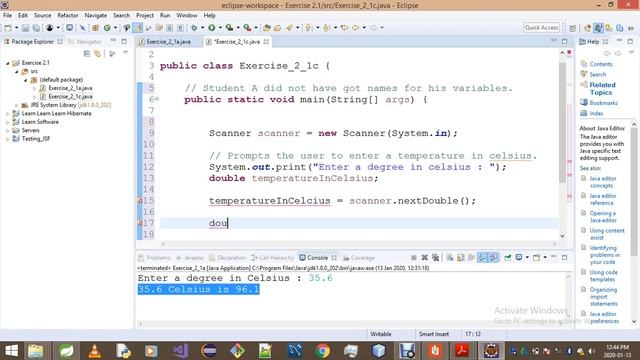Open the Navigate menu
This screenshot has width=640, height=360.
point(96,15)
